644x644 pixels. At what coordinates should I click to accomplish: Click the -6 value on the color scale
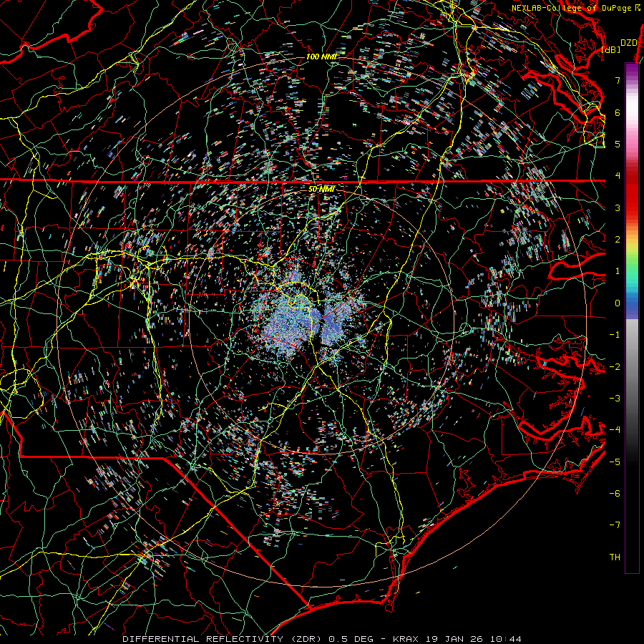pos(615,493)
